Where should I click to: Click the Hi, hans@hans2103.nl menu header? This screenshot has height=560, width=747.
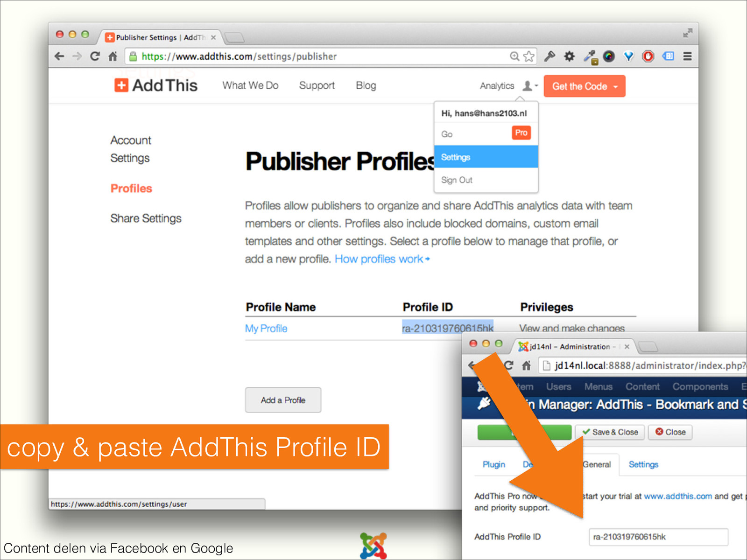(x=484, y=113)
